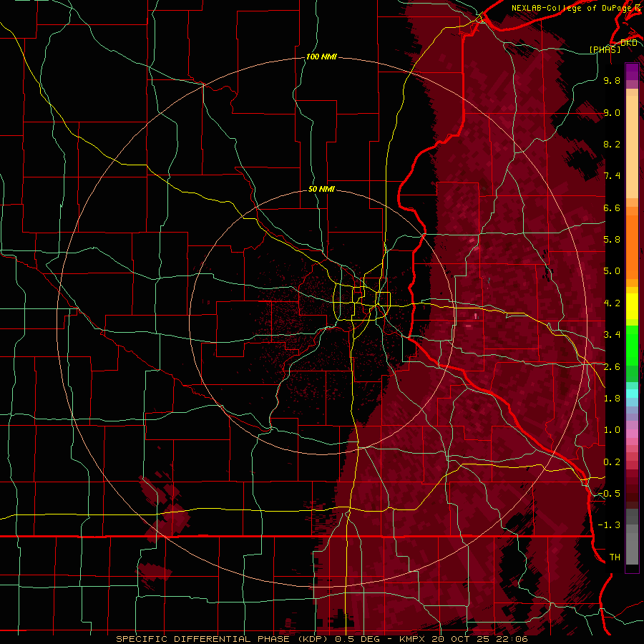Viewport: 644px width, 644px height.
Task: Click the 7.4 scale value
Action: point(612,176)
